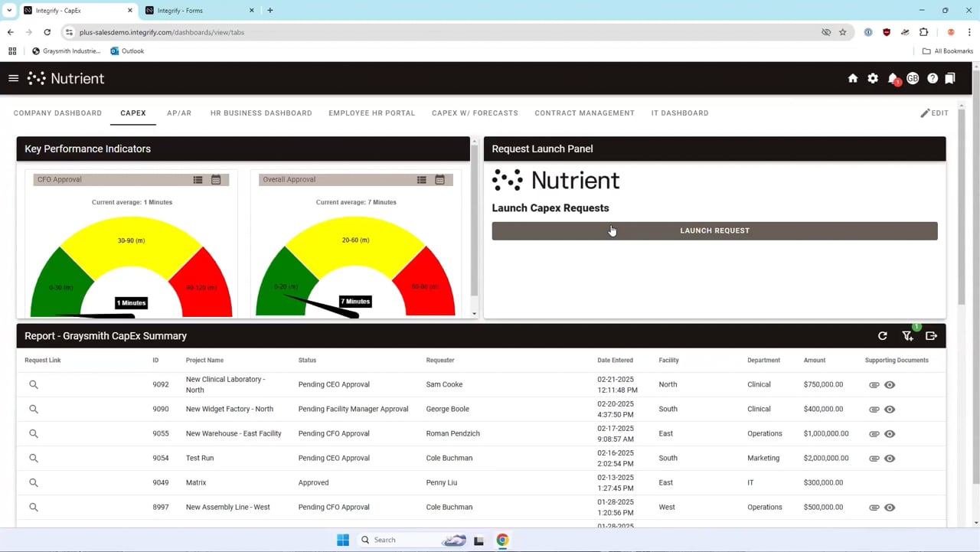The height and width of the screenshot is (552, 980).
Task: Open Employee HR Portal tab
Action: click(371, 113)
